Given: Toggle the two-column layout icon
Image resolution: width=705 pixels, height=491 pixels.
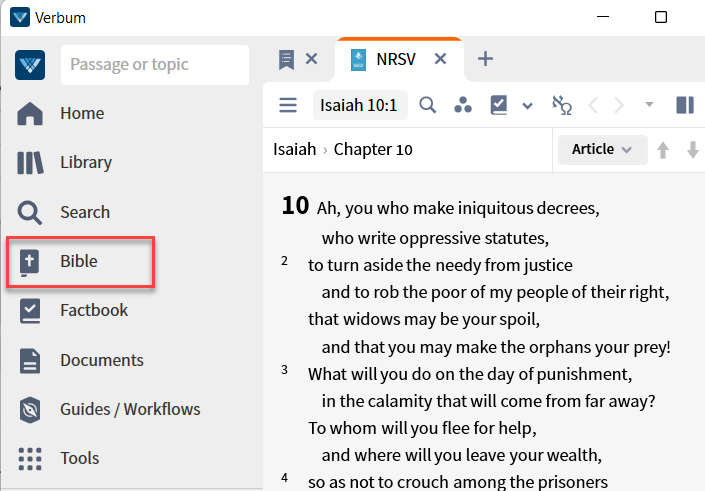Looking at the screenshot, I should click(x=685, y=105).
